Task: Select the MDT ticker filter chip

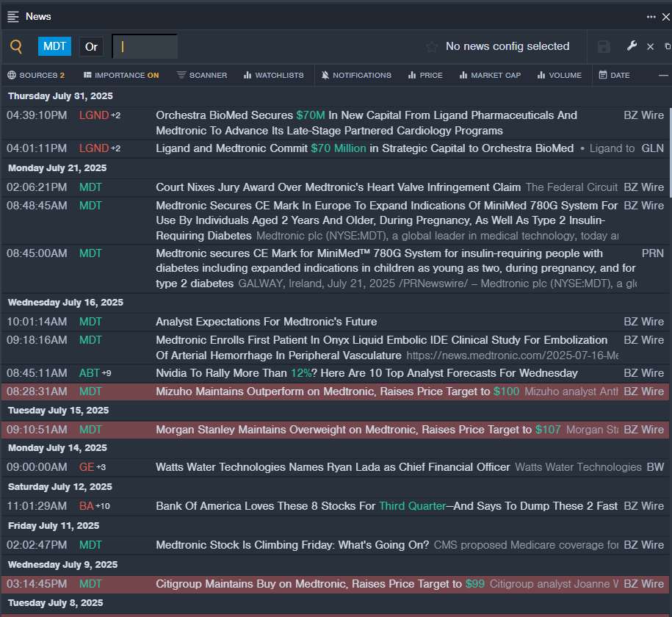Action: point(54,46)
